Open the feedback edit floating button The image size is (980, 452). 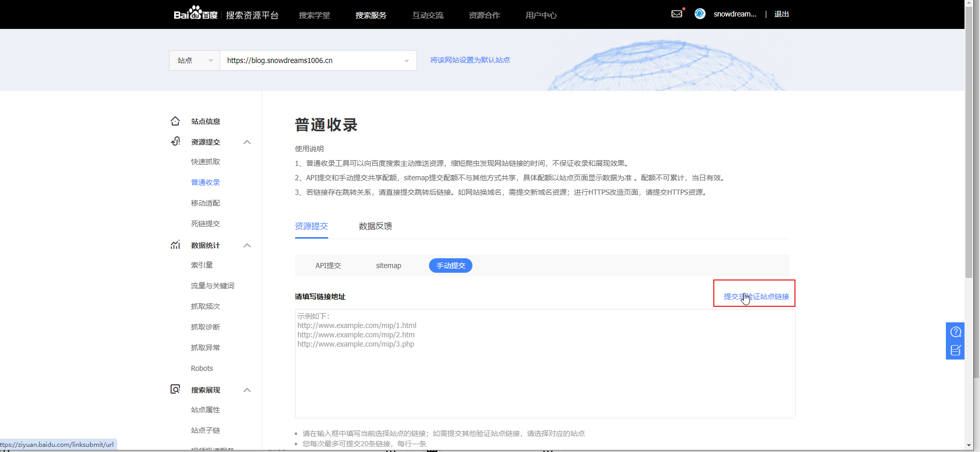pyautogui.click(x=955, y=350)
